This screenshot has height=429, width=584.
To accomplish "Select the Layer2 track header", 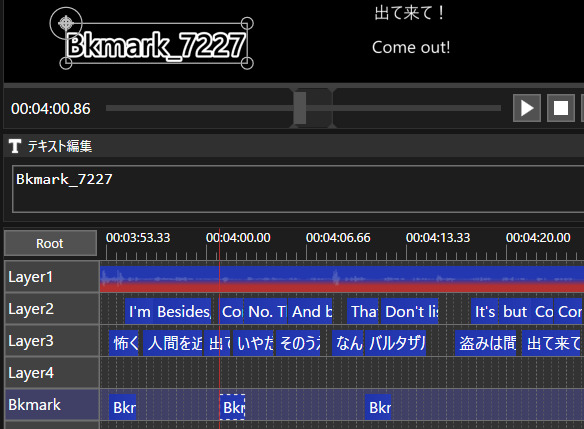I will click(51, 309).
